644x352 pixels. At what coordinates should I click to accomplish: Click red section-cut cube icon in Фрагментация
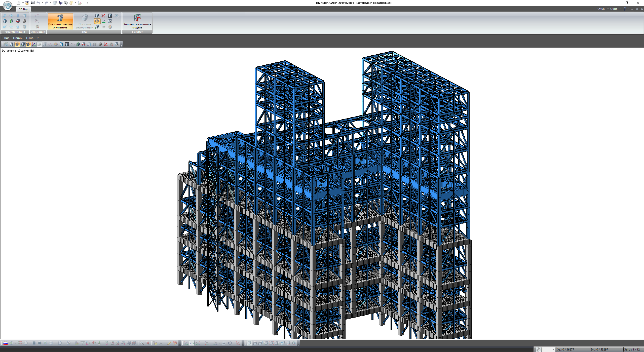(18, 21)
